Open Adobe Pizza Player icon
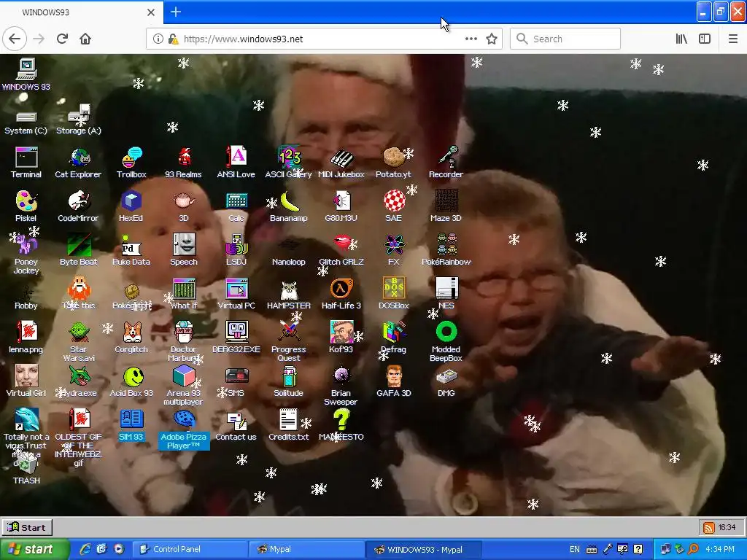This screenshot has height=560, width=747. [x=184, y=429]
